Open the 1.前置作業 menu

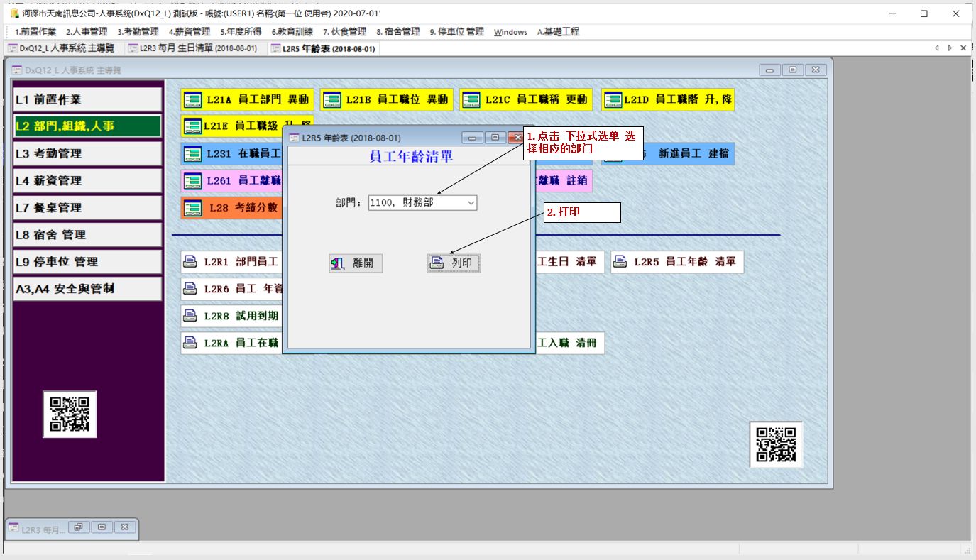coord(35,32)
